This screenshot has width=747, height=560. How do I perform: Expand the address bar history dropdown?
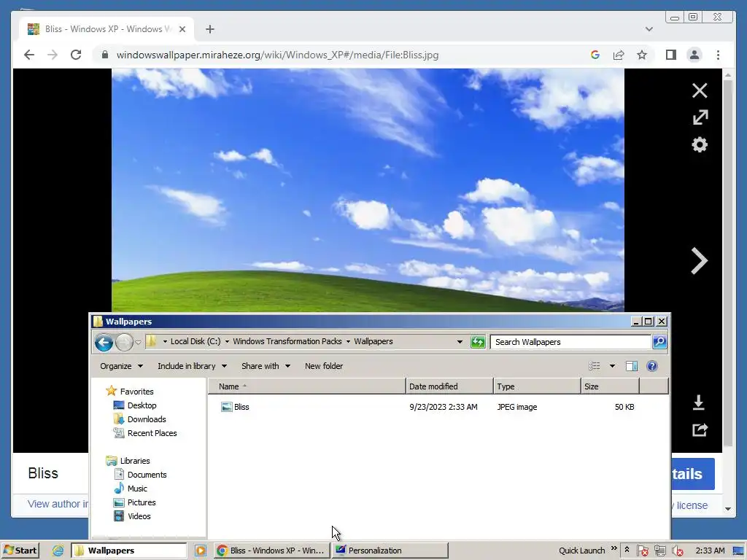tap(460, 342)
